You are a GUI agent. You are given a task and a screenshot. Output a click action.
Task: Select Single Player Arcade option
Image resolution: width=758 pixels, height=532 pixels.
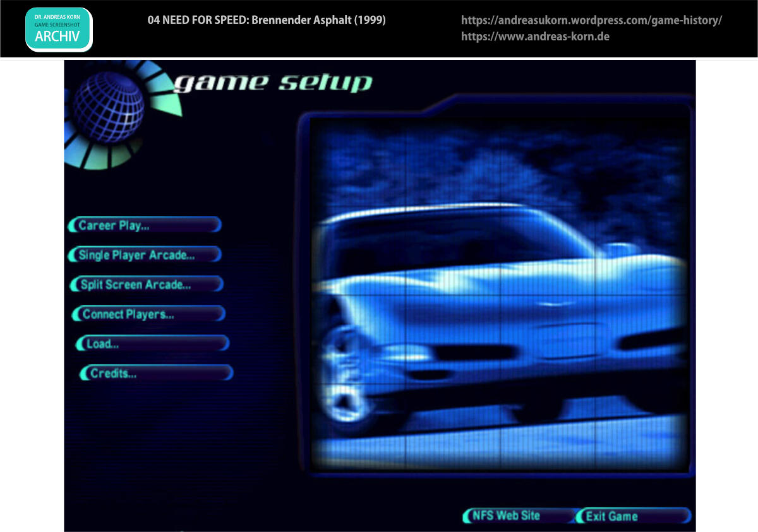pyautogui.click(x=145, y=255)
